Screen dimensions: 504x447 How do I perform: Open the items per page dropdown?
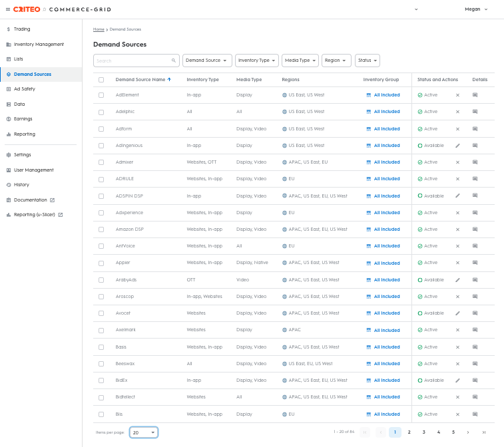[144, 432]
